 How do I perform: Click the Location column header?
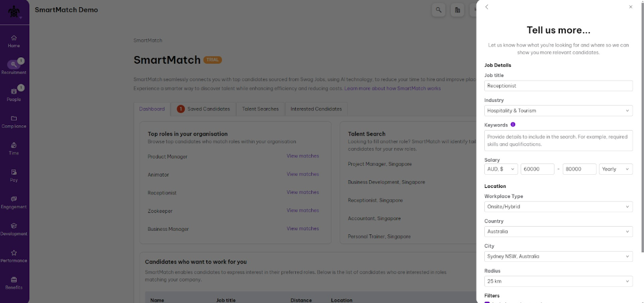(342, 300)
